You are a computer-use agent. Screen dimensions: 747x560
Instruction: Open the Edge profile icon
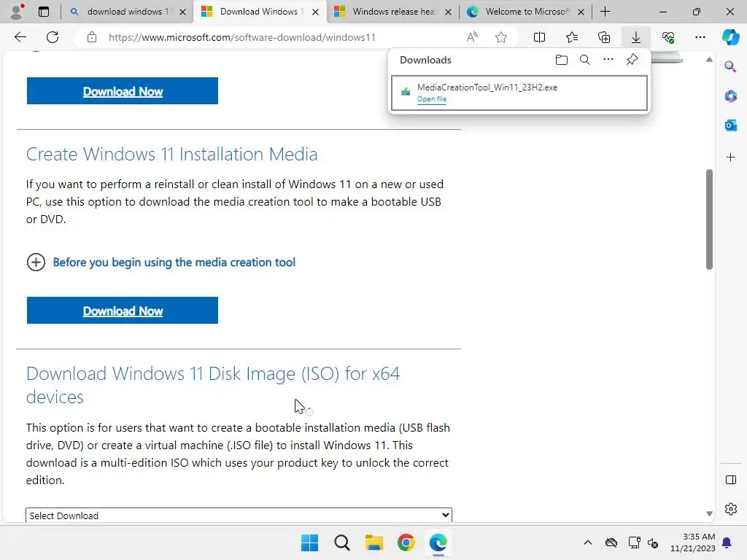(17, 12)
